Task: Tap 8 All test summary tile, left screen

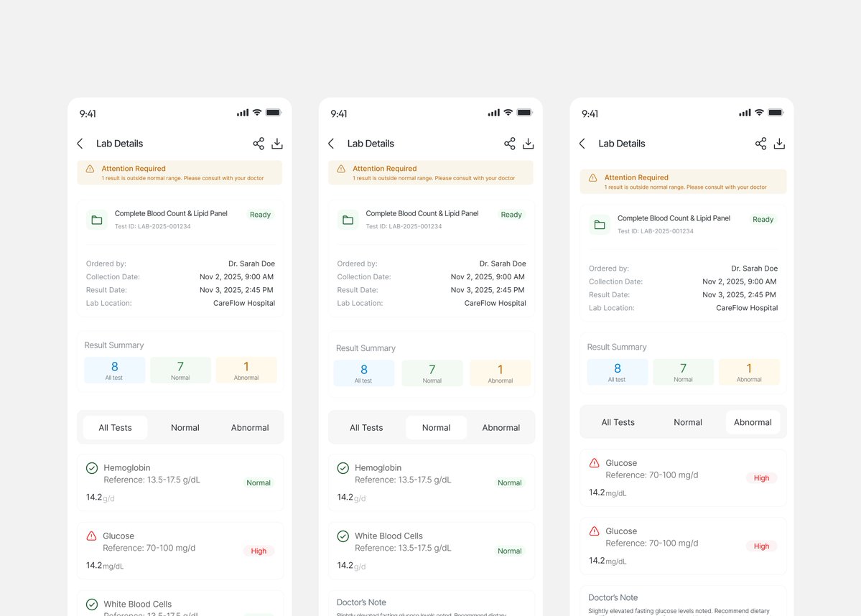Action: pos(115,370)
